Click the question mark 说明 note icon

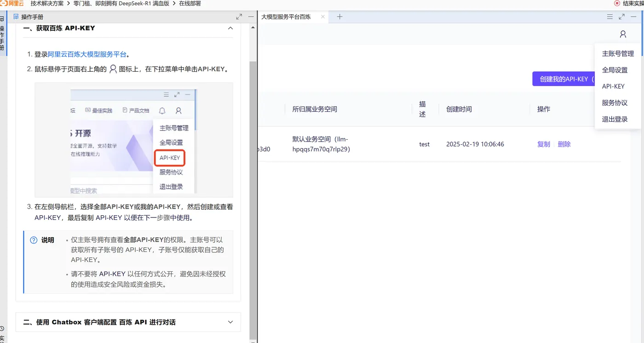pyautogui.click(x=34, y=240)
